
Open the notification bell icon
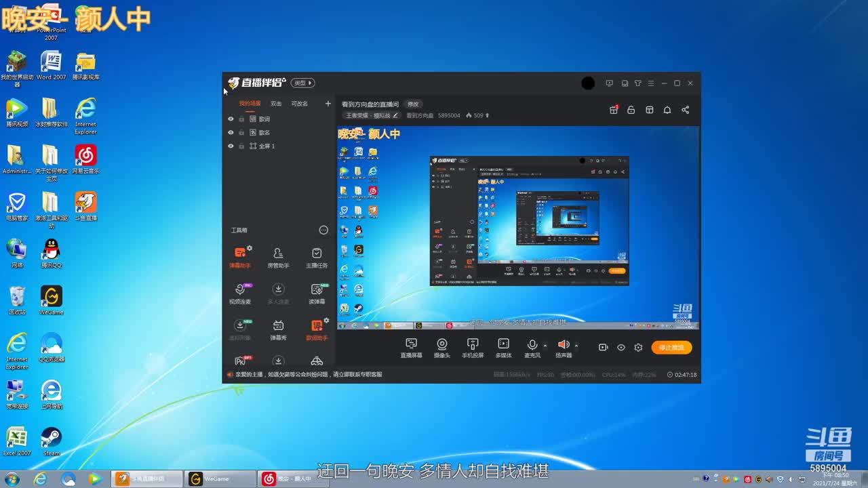point(667,110)
